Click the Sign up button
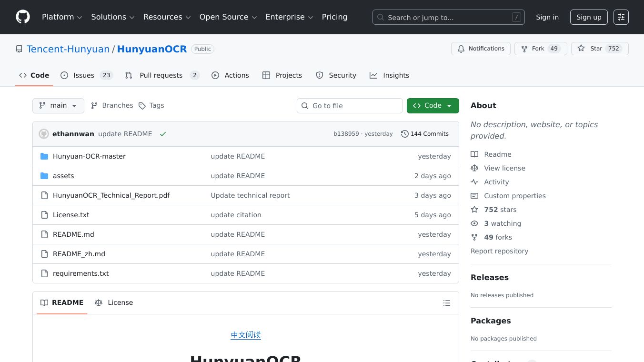 (588, 17)
